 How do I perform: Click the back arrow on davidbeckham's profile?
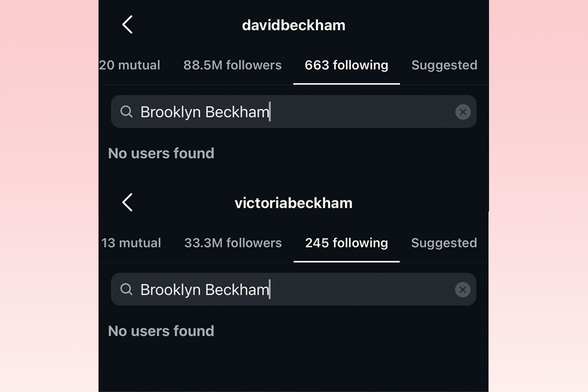pyautogui.click(x=127, y=24)
